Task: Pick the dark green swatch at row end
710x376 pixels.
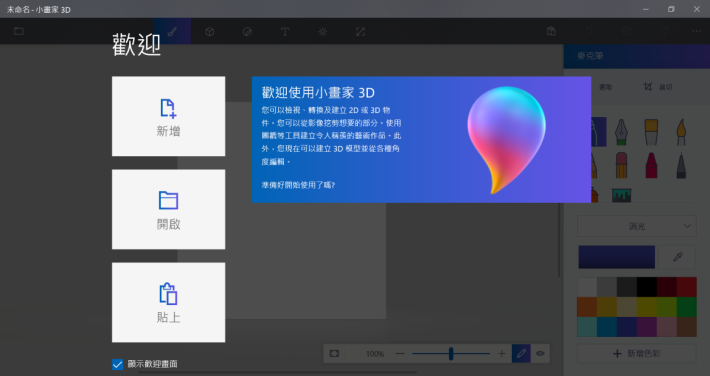Action: pyautogui.click(x=686, y=307)
